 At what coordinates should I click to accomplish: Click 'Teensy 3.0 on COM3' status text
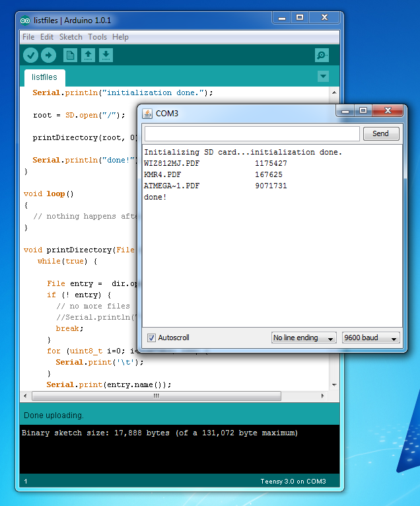point(293,482)
